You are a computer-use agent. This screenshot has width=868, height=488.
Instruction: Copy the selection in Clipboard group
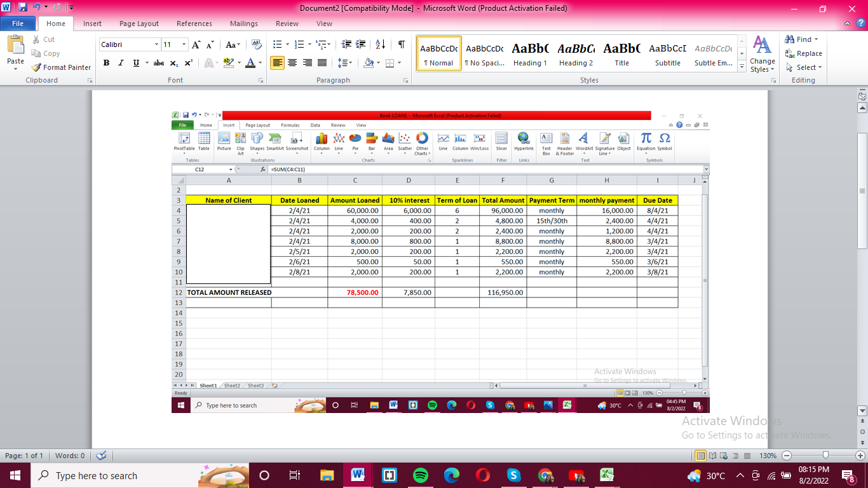[46, 53]
